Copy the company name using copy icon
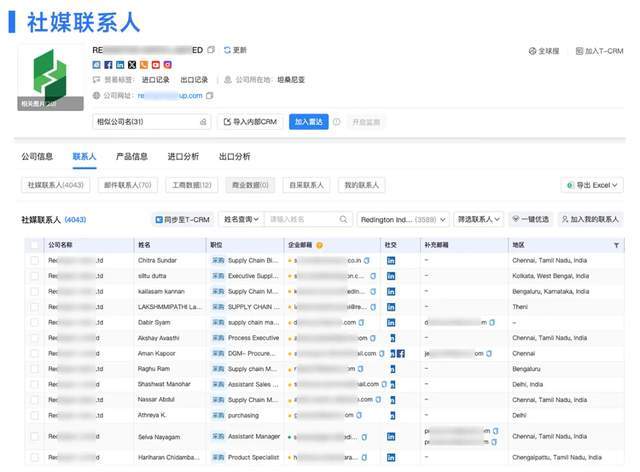640x472 pixels. click(211, 50)
